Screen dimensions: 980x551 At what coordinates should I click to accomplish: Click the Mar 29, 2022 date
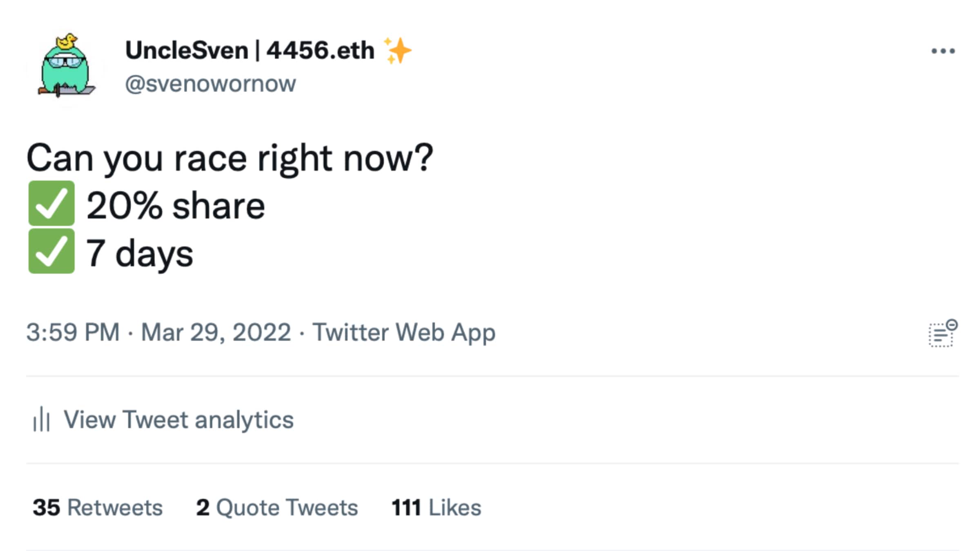click(x=216, y=332)
